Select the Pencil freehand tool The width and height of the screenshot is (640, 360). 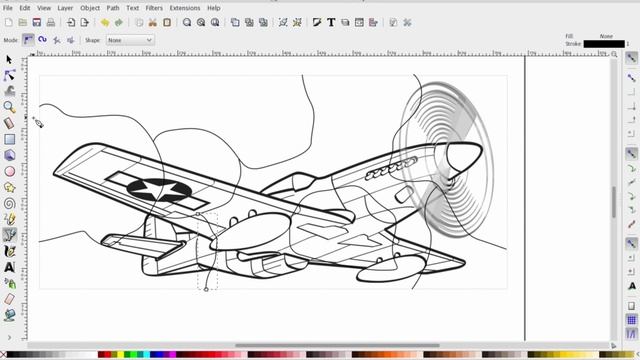(9, 219)
